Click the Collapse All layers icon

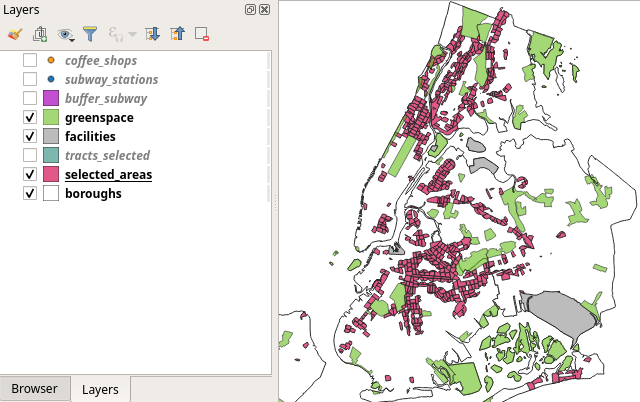coord(177,34)
